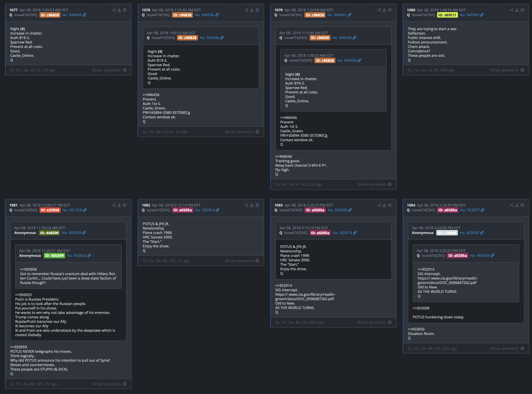This screenshot has height=394, width=532.
Task: Click the arrow-circle icon on post 1079
Action: 390,10
